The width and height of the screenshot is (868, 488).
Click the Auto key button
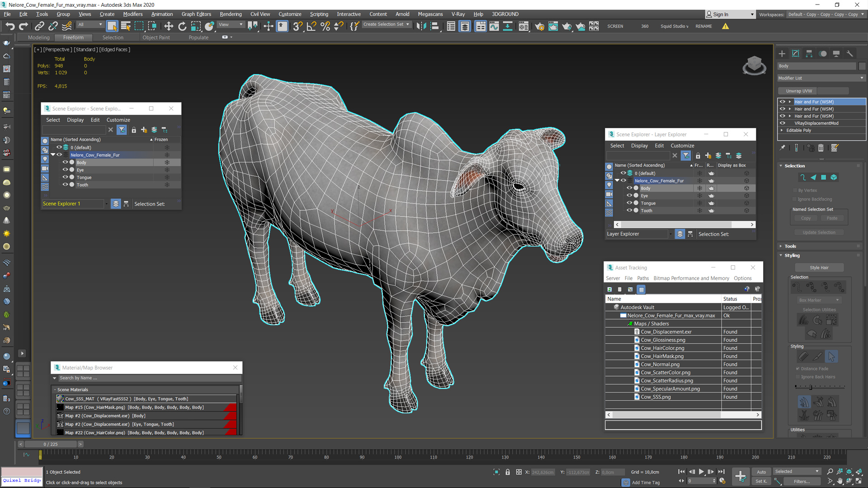point(761,472)
